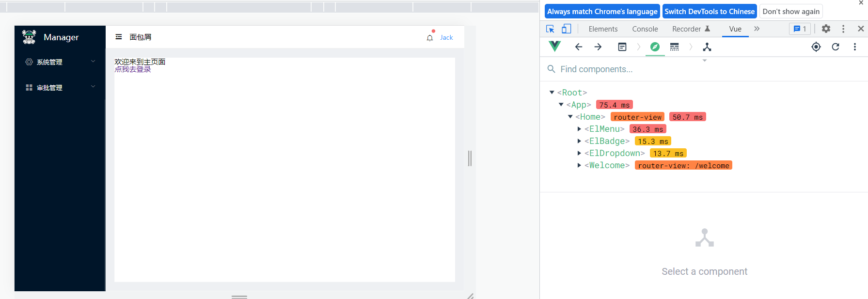Open the Jack user dropdown
Image resolution: width=868 pixels, height=299 pixels.
click(x=446, y=38)
